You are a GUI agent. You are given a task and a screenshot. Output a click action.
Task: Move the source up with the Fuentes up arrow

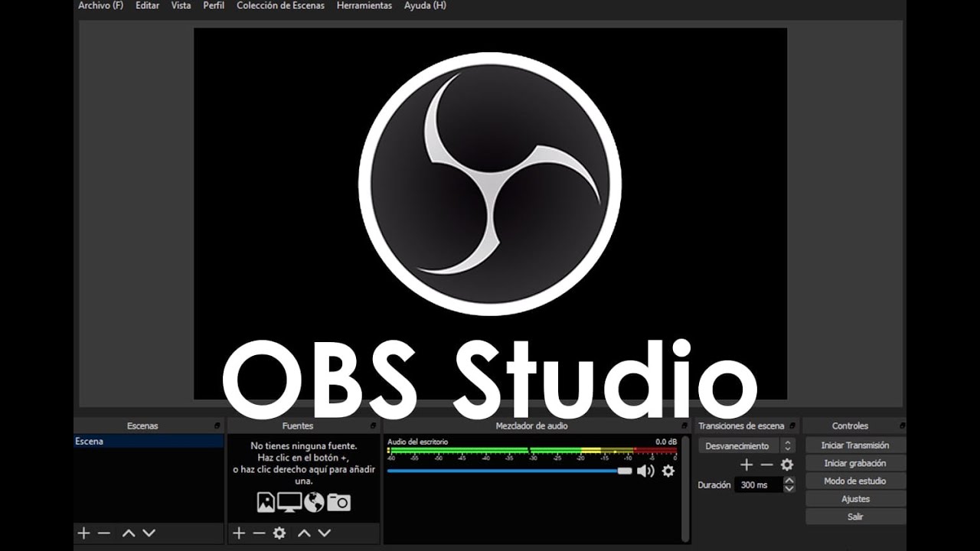point(304,533)
